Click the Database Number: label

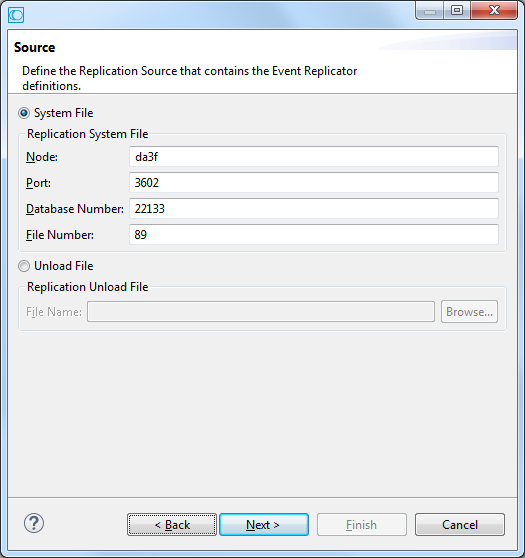point(75,209)
